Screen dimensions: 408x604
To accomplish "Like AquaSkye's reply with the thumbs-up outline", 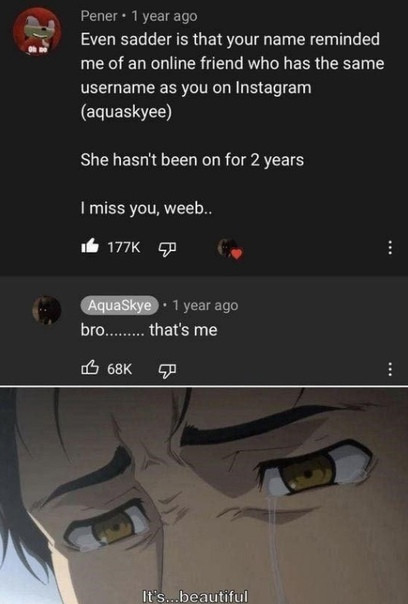I will [x=89, y=367].
